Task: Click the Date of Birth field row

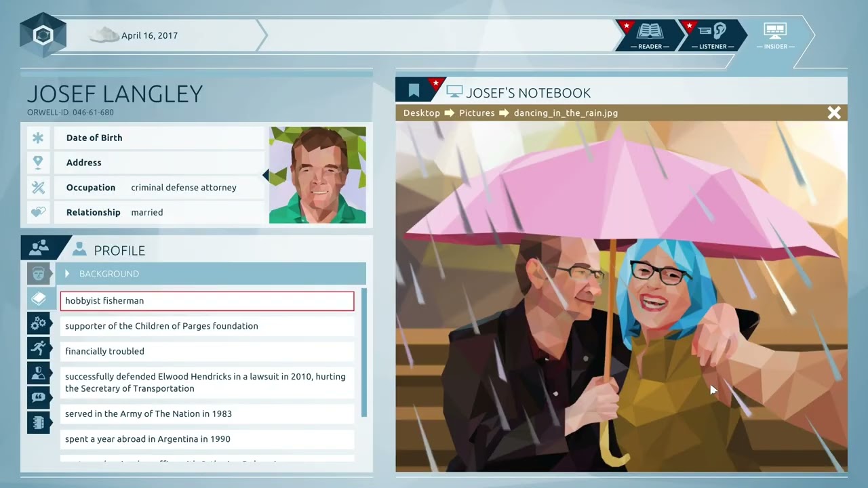Action: pos(159,138)
